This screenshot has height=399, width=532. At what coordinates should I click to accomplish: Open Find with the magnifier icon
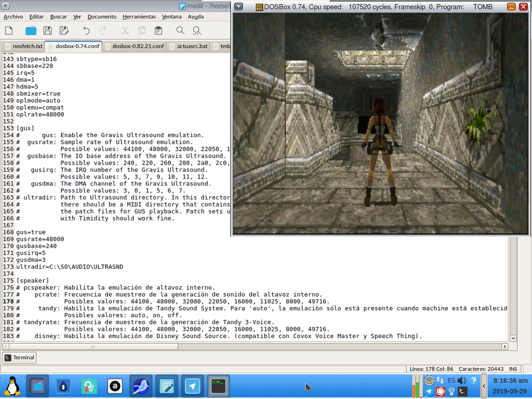click(180, 31)
